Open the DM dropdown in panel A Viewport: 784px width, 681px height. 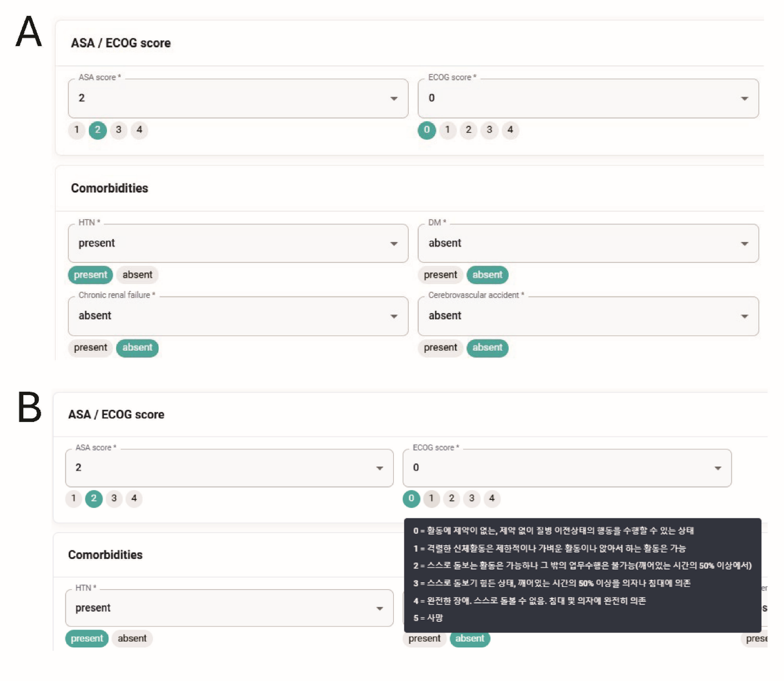744,244
